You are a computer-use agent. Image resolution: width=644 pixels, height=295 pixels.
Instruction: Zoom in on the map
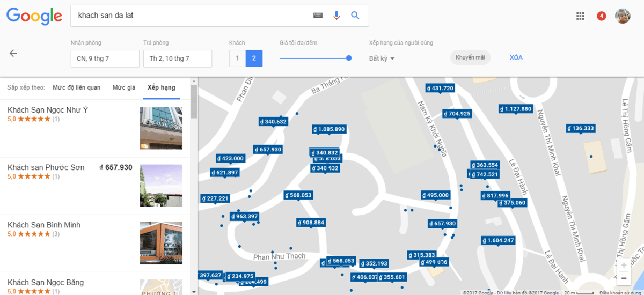tap(624, 265)
